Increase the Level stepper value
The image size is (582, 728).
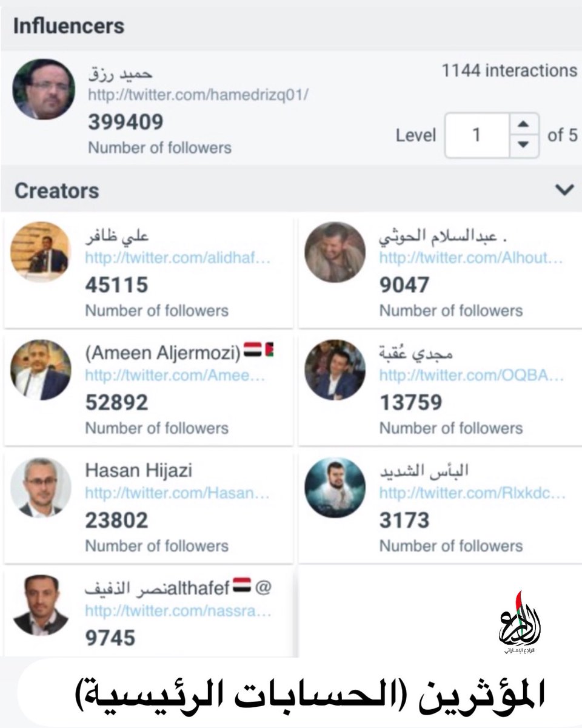pyautogui.click(x=524, y=124)
